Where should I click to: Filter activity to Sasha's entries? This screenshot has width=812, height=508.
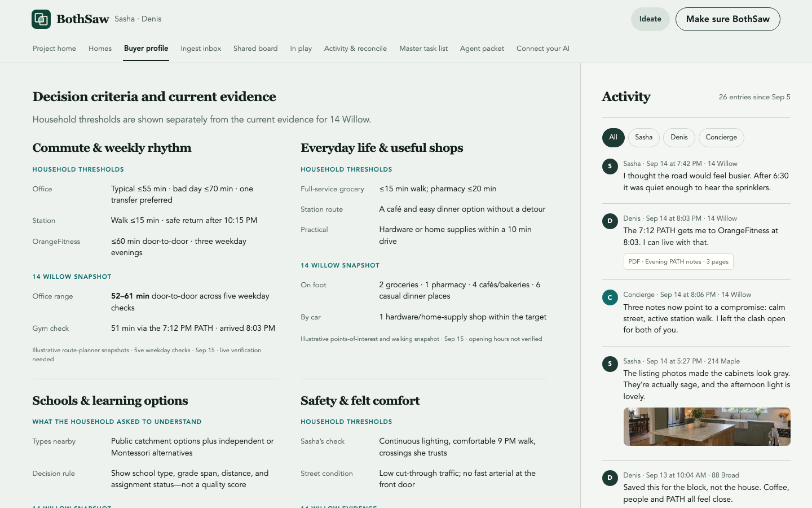pos(643,138)
